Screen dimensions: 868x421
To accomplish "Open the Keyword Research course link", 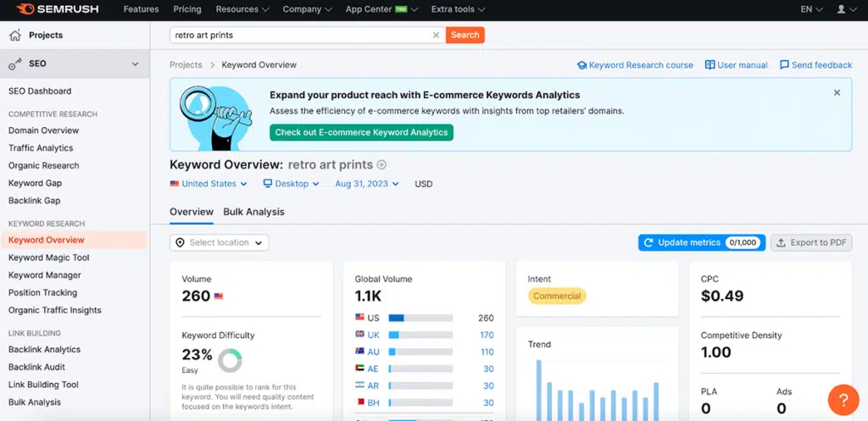I will [x=635, y=65].
